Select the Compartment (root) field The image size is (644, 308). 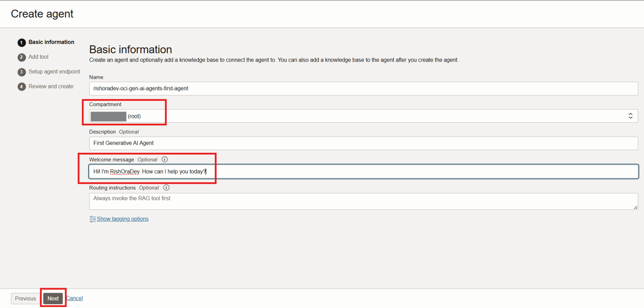(358, 116)
